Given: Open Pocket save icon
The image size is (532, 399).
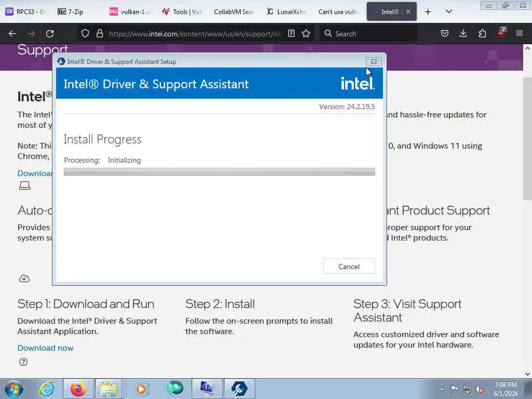Looking at the screenshot, I should point(445,33).
